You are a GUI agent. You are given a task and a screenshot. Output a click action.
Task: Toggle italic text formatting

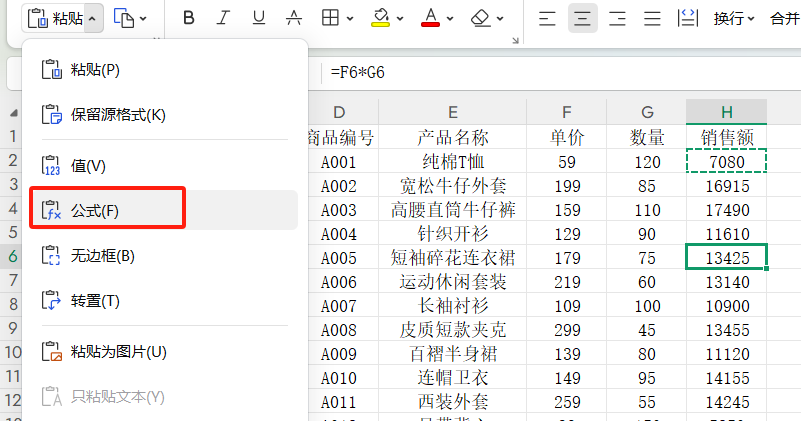pos(223,18)
